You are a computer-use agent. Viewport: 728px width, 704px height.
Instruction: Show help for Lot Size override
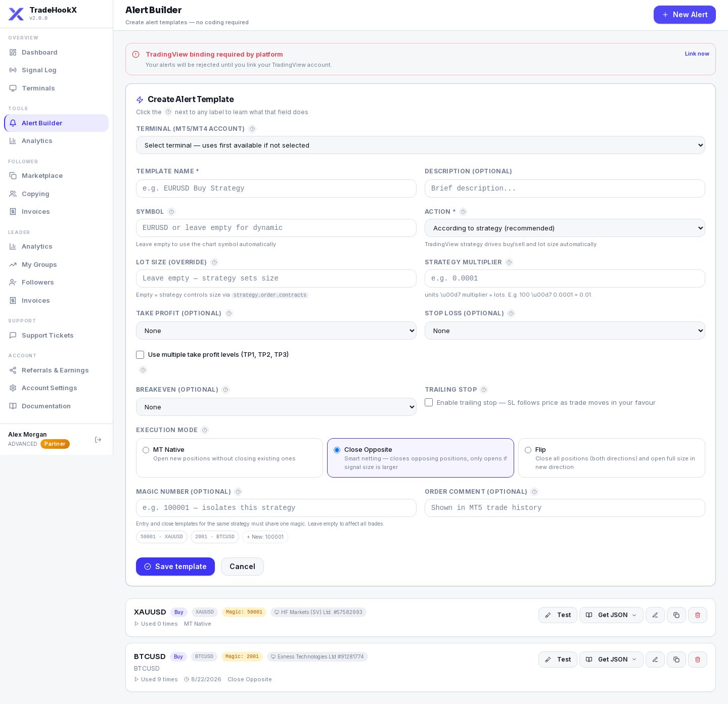coord(214,262)
